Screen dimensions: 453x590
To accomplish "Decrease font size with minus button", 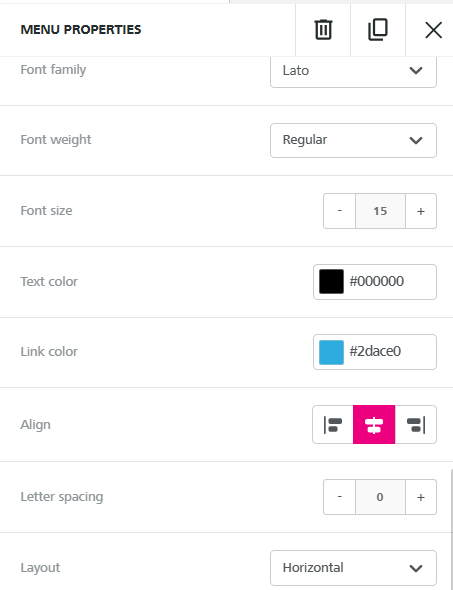I will coord(339,211).
